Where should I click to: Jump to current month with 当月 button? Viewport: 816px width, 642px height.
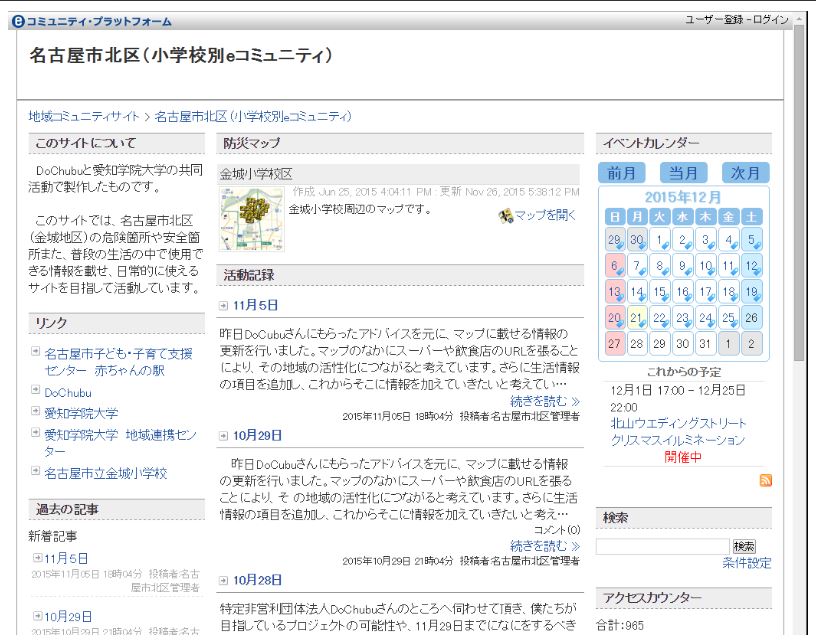(683, 172)
